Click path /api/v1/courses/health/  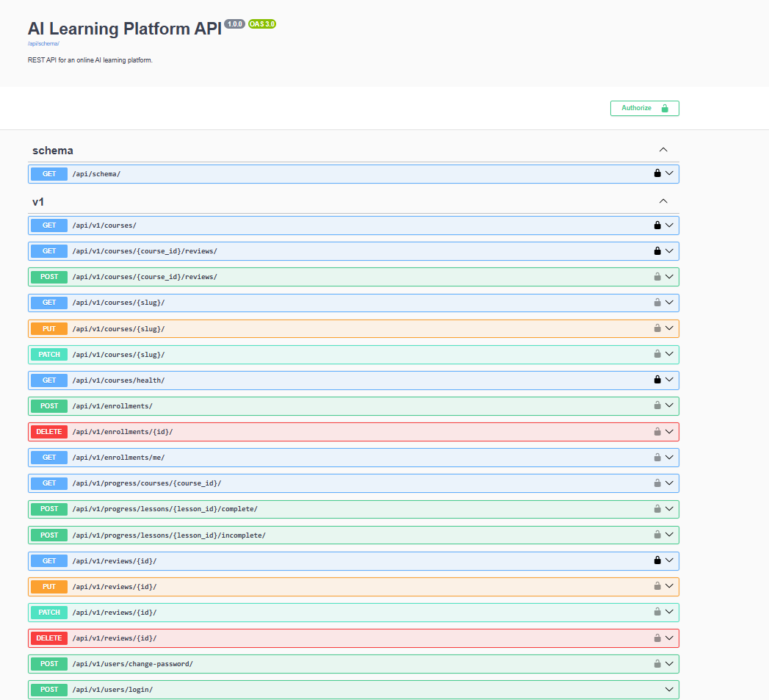coord(118,380)
